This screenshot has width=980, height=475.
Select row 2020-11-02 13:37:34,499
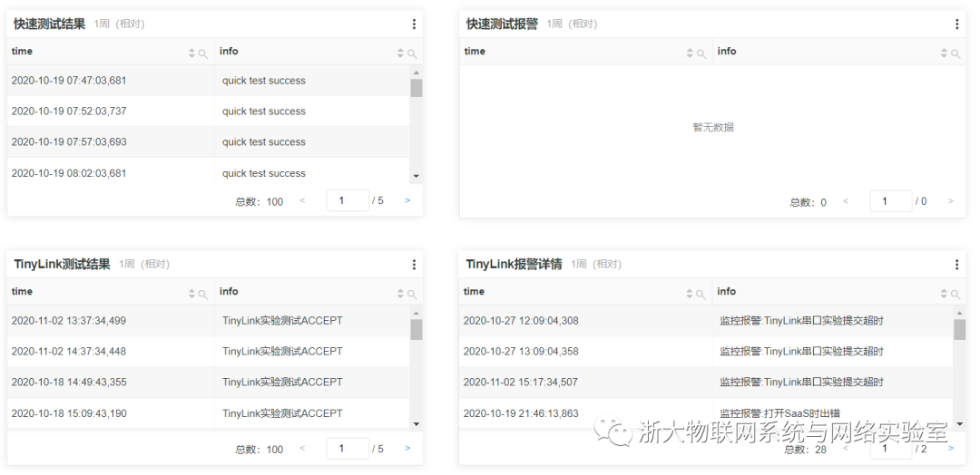click(208, 321)
